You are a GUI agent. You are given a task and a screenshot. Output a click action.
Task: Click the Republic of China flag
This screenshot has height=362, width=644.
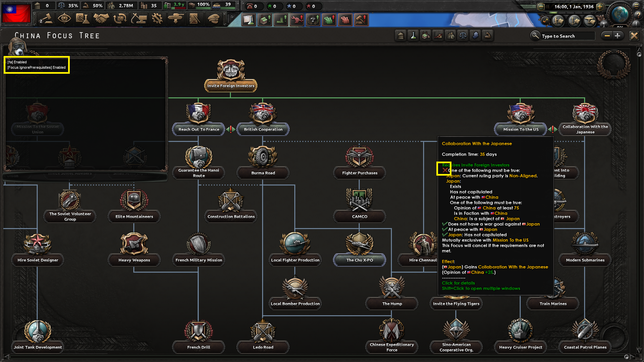click(16, 13)
